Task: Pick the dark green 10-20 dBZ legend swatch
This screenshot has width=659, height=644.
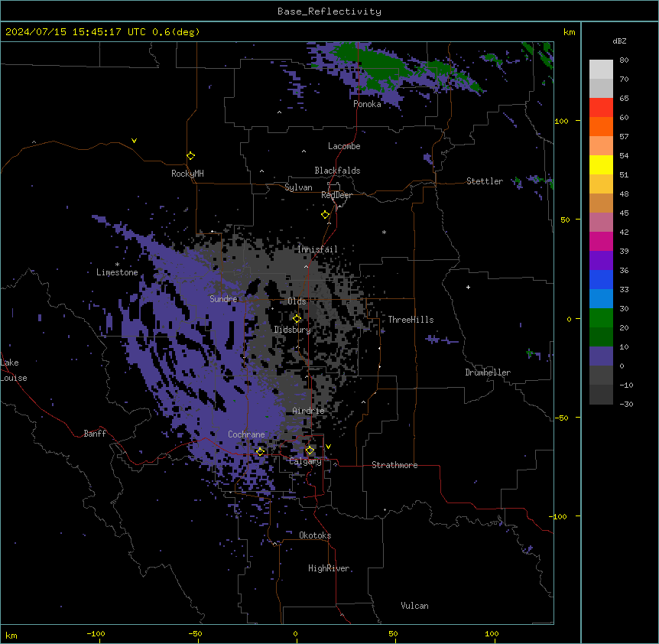Action: click(601, 337)
